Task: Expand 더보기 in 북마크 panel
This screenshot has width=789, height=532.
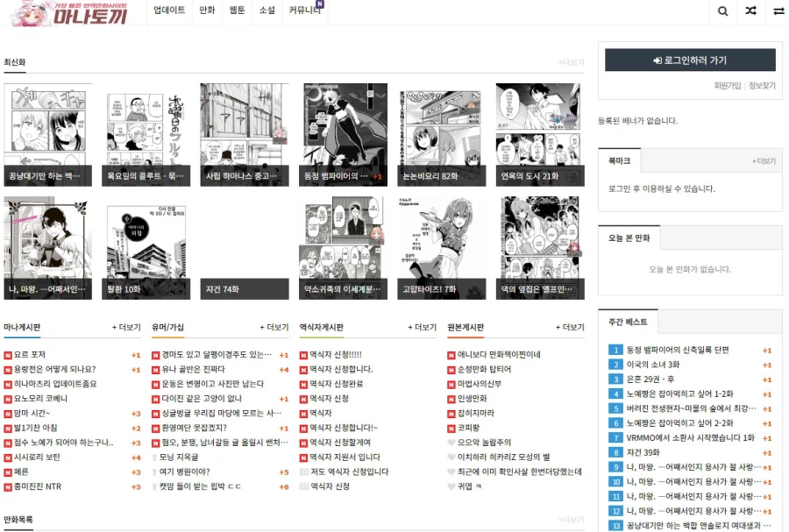Action: [x=764, y=161]
